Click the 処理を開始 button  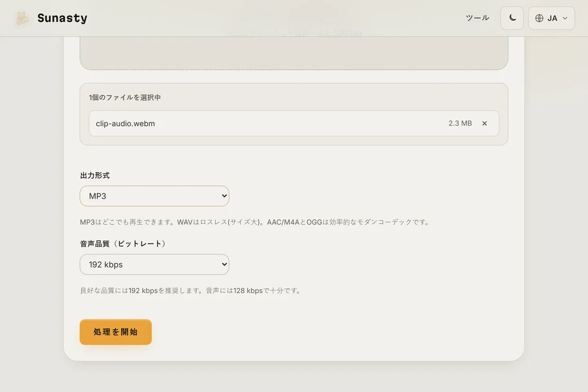click(x=115, y=332)
